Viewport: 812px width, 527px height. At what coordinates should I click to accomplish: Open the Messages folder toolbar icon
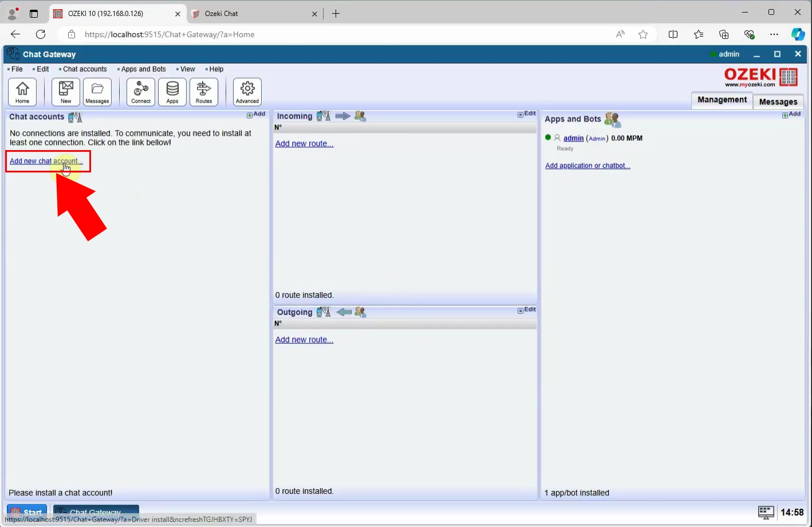(x=97, y=92)
